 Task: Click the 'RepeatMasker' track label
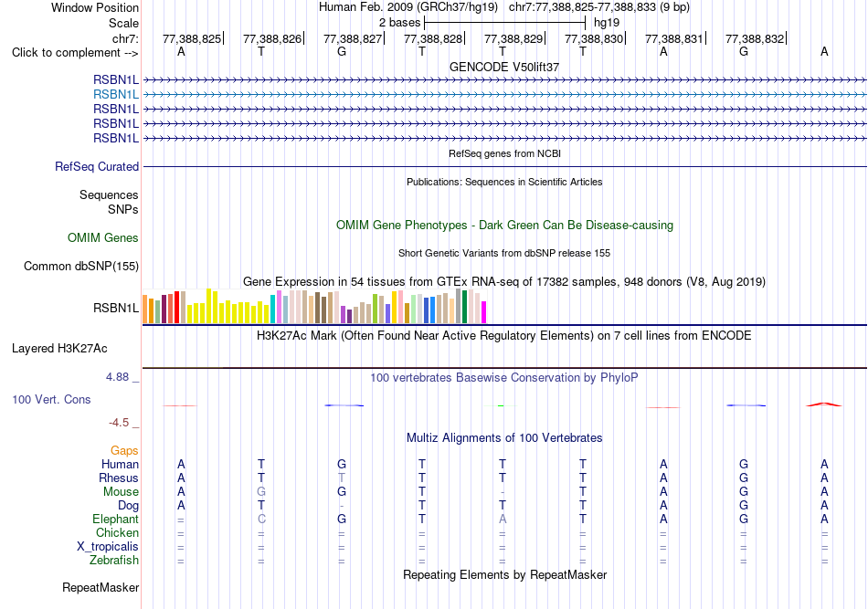click(101, 588)
